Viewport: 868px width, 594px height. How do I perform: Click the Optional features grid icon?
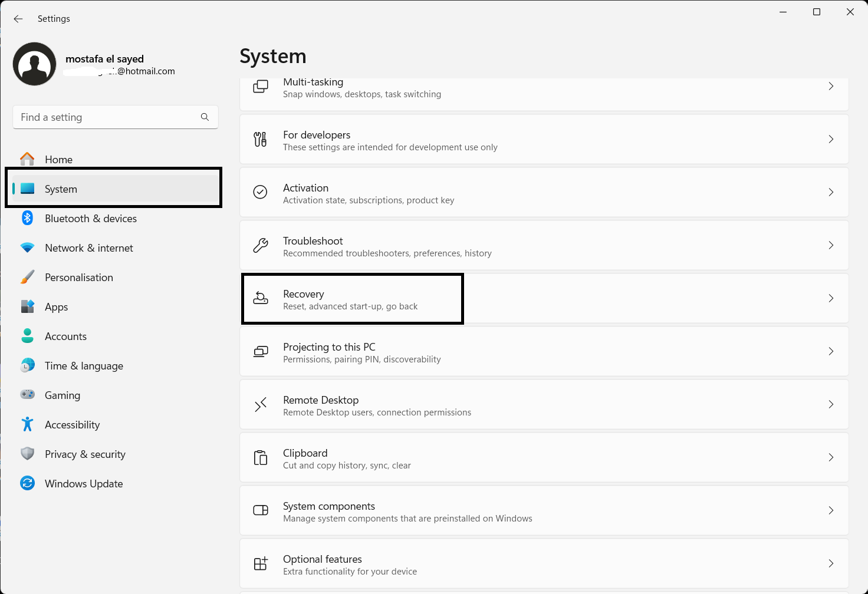(x=261, y=563)
